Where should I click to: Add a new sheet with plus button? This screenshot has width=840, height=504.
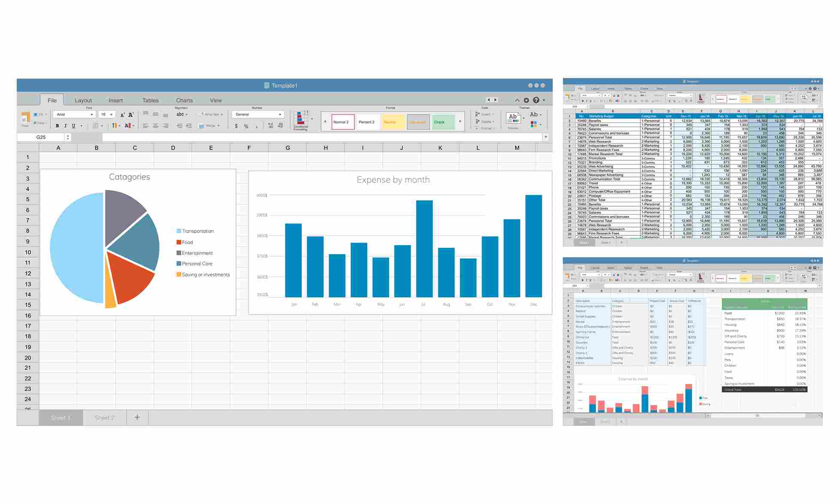[137, 417]
